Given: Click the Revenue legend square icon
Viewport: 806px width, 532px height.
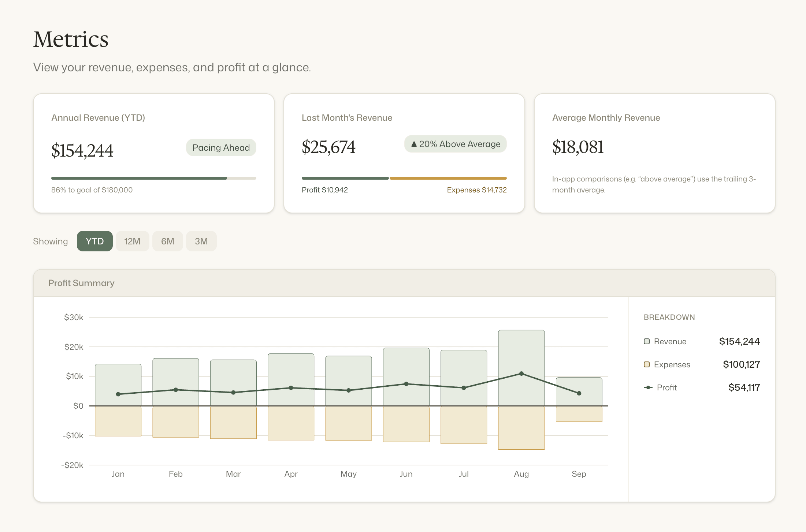Looking at the screenshot, I should coord(647,341).
